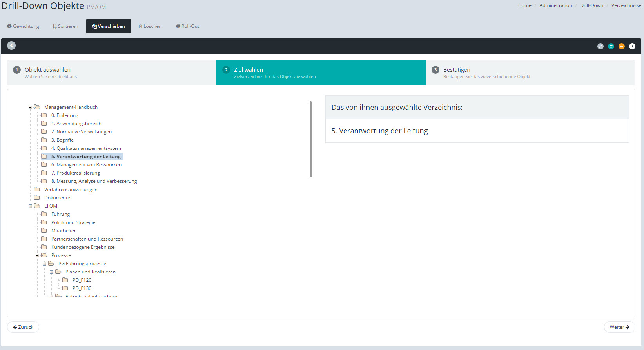644x350 pixels.
Task: Collapse the EFQM tree node
Action: point(30,206)
